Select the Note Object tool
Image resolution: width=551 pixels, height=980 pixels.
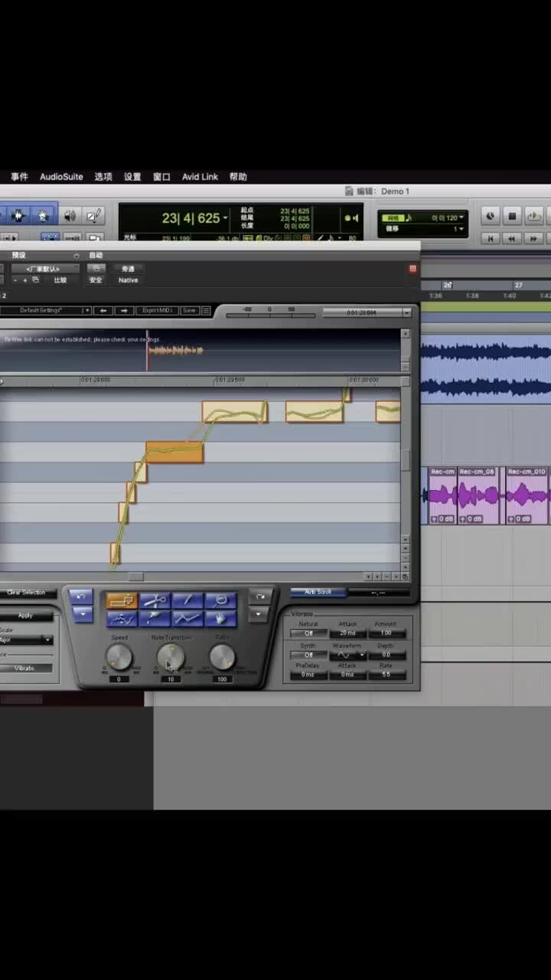click(x=122, y=601)
